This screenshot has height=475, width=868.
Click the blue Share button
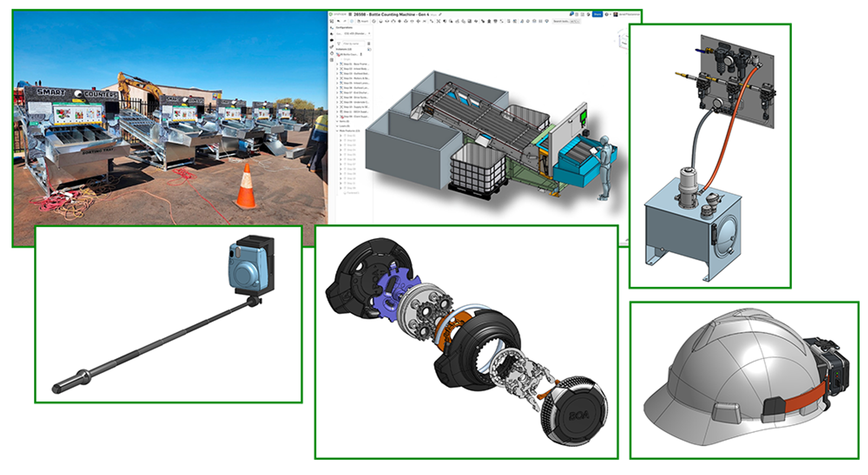[597, 14]
